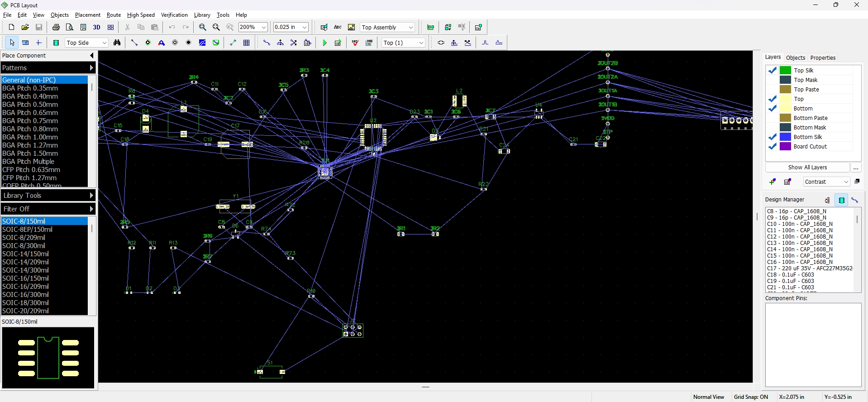Run the autorouter green play icon
This screenshot has height=402, width=868.
point(324,43)
